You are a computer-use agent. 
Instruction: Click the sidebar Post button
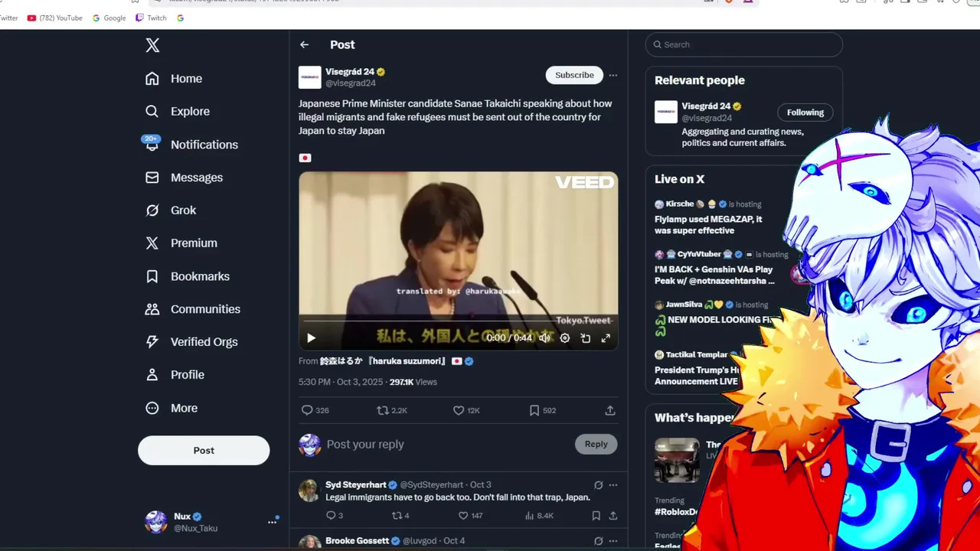(204, 451)
